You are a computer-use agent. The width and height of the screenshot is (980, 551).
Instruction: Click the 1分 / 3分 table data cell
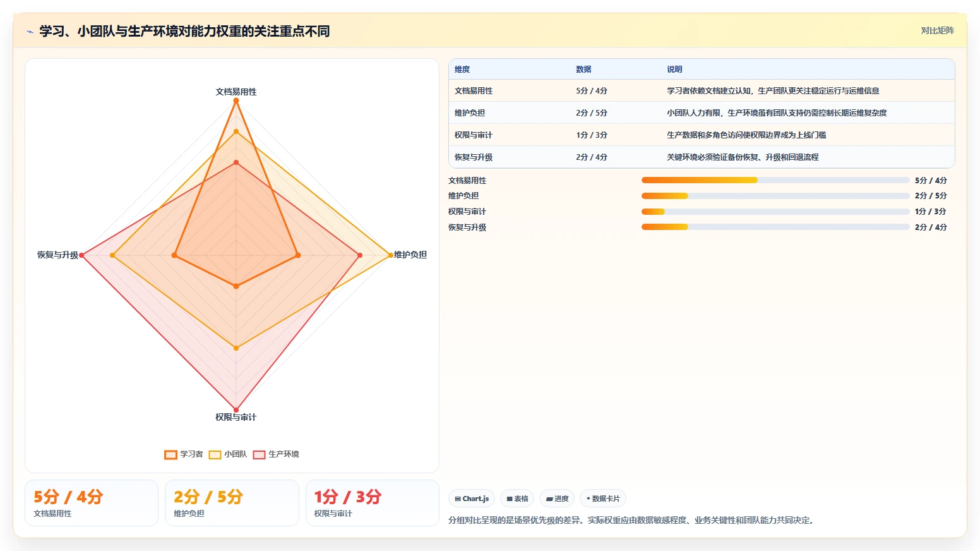tap(592, 135)
